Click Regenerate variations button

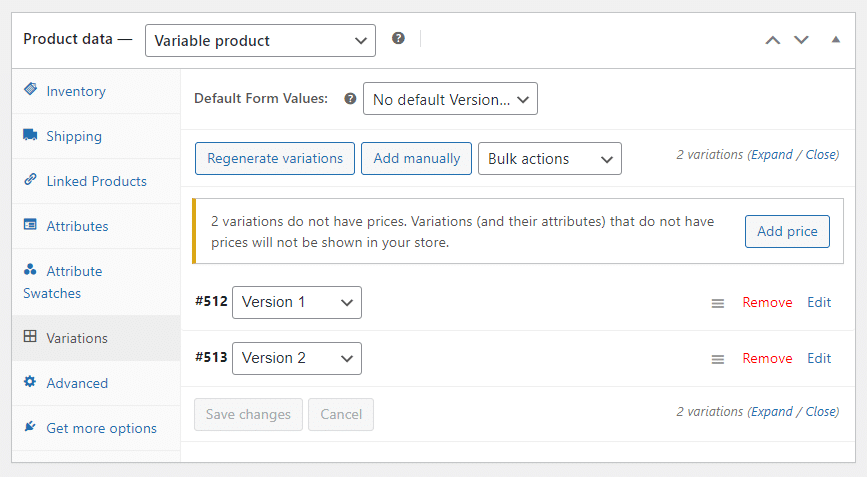(x=275, y=159)
